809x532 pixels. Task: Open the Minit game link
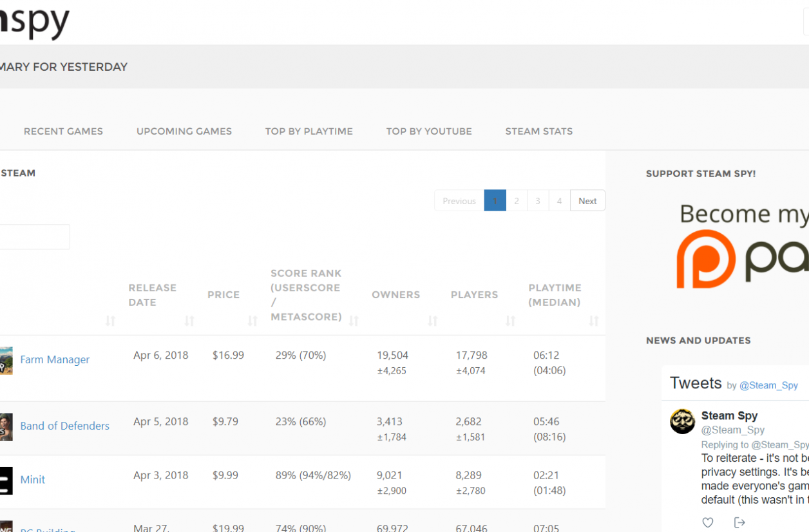[x=33, y=479]
